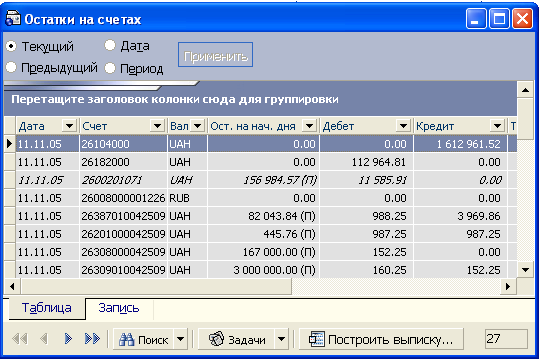Screen dimensions: 542x361
Task: Click scroll up arrow of vertical scrollbar
Action: [x=525, y=90]
